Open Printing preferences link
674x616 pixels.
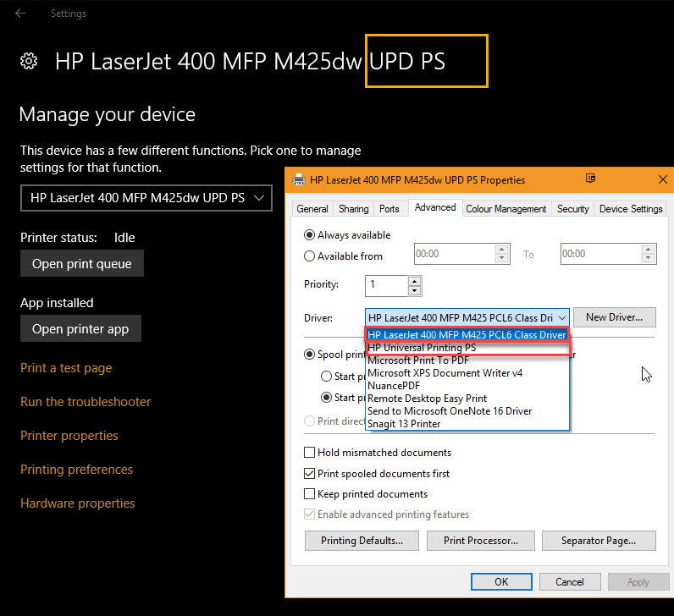[x=77, y=470]
